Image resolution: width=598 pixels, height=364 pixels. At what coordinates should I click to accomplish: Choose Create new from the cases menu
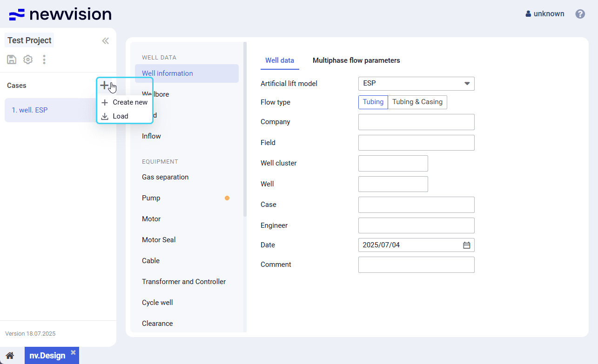(x=125, y=102)
